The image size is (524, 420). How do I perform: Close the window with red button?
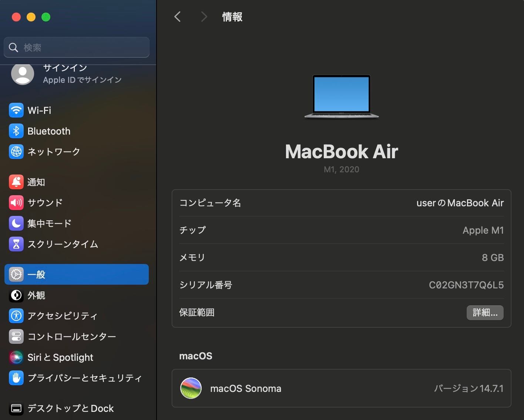[16, 17]
